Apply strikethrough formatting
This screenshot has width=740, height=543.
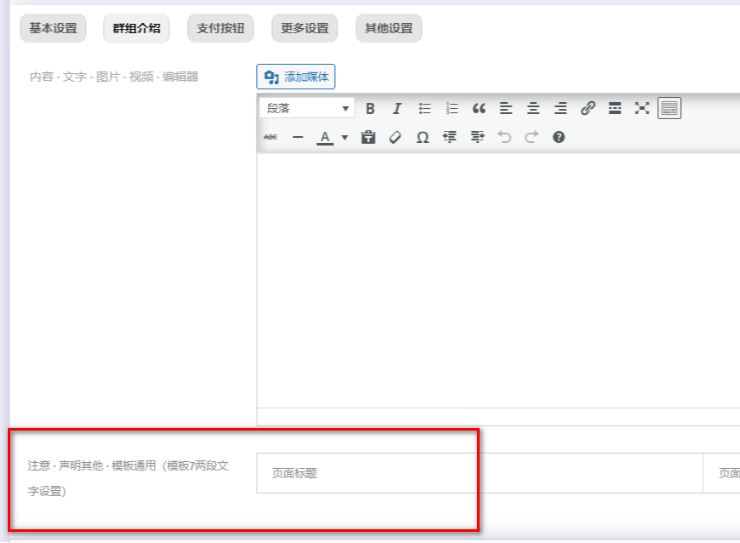click(x=270, y=137)
